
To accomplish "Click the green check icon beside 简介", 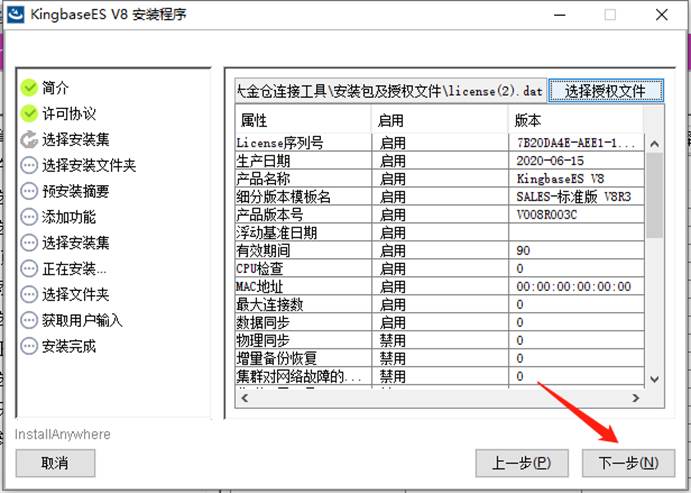I will coord(30,88).
